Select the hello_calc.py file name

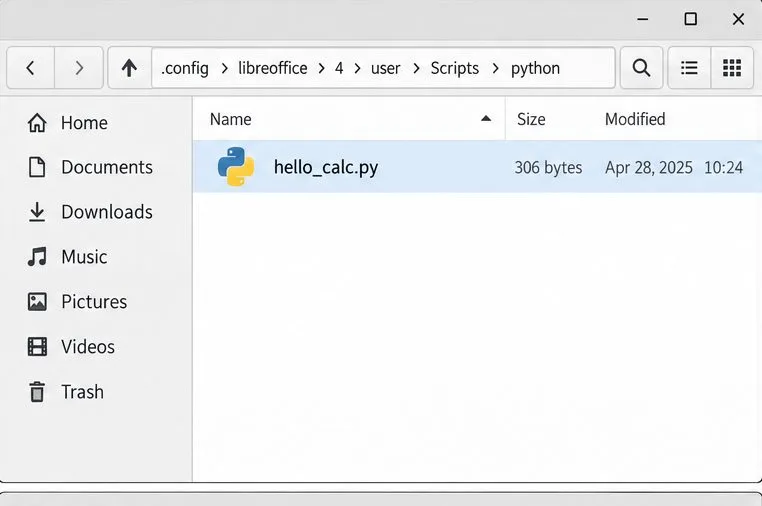326,167
